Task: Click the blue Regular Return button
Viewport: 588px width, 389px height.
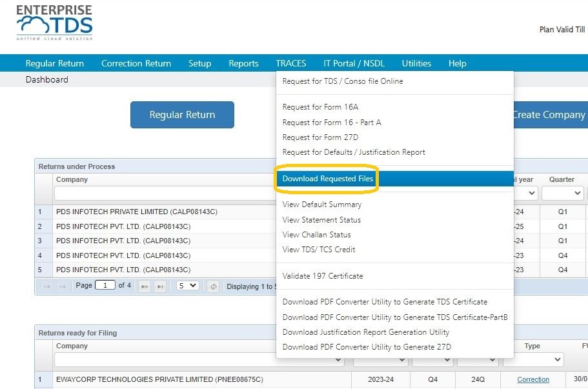Action: (182, 115)
